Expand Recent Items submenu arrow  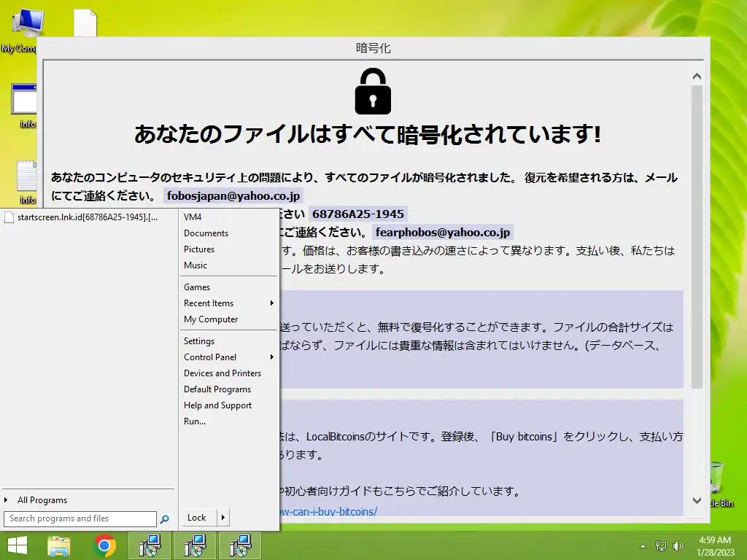pyautogui.click(x=271, y=303)
